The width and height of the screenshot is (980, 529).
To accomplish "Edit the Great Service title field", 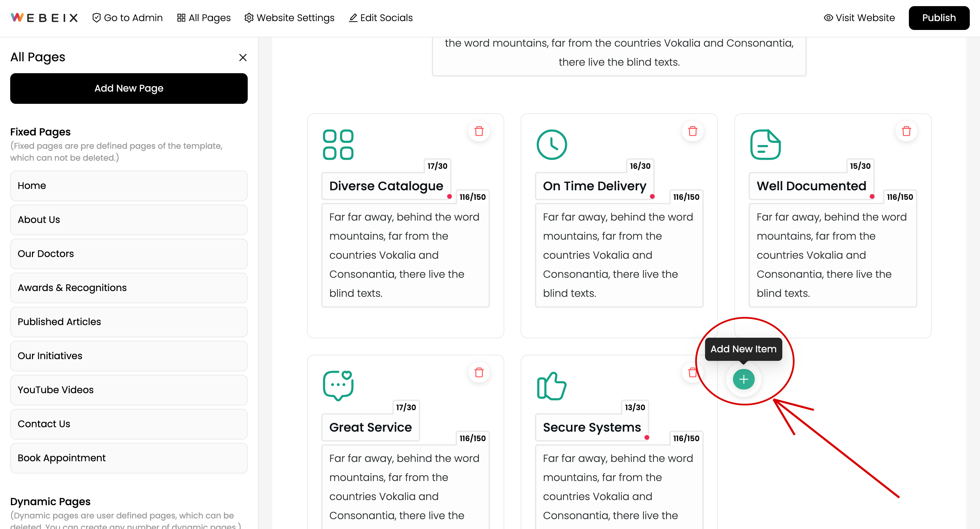I will [x=371, y=427].
